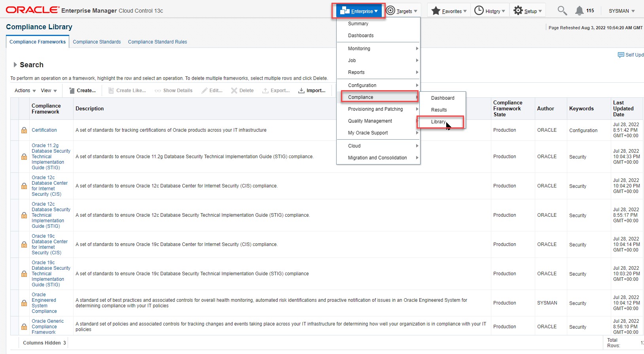
Task: Switch to Compliance Standards tab
Action: 97,42
